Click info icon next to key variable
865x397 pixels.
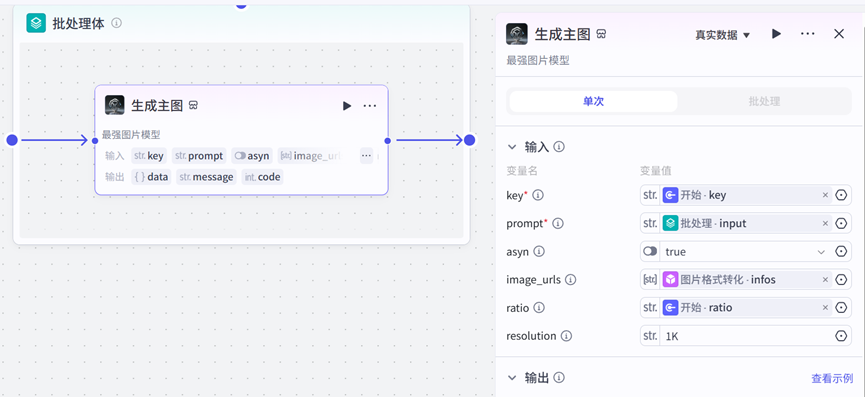[538, 195]
